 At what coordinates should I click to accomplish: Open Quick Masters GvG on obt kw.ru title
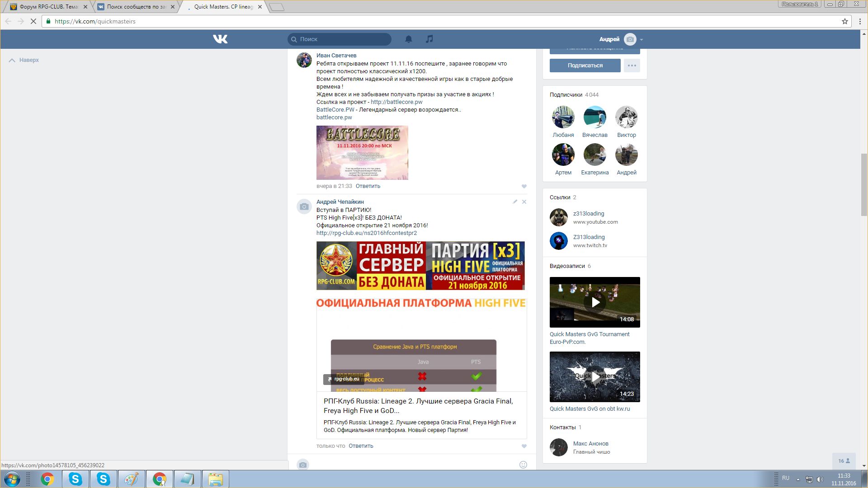(x=590, y=409)
